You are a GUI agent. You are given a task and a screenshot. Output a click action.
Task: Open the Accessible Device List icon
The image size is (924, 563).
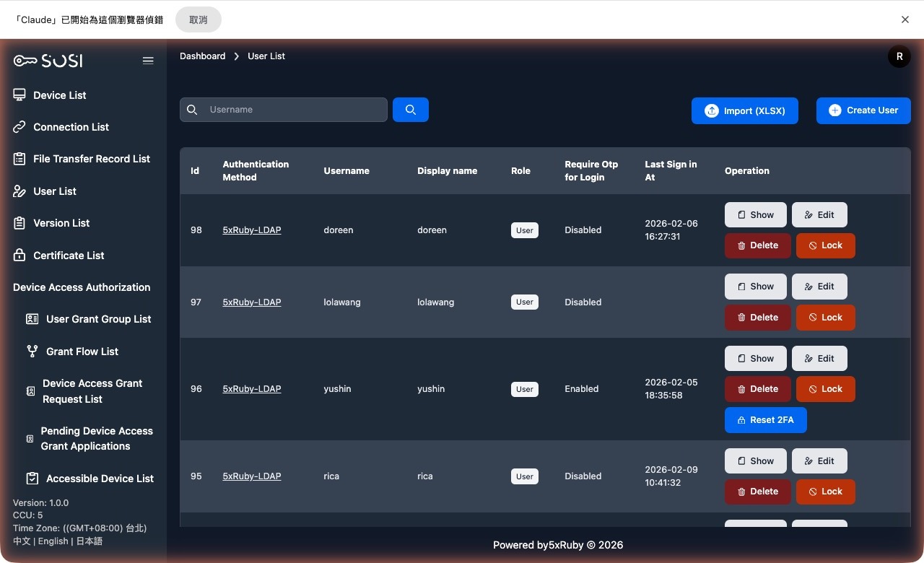click(x=30, y=478)
